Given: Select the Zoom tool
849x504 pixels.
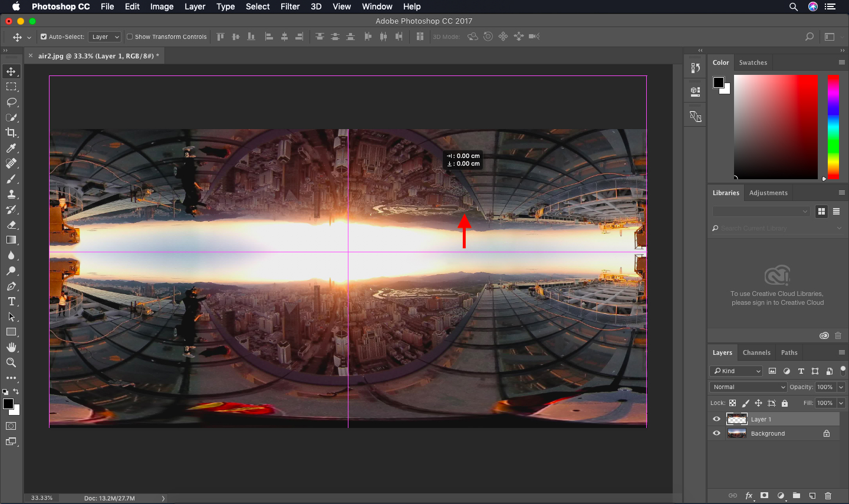Looking at the screenshot, I should [x=11, y=363].
